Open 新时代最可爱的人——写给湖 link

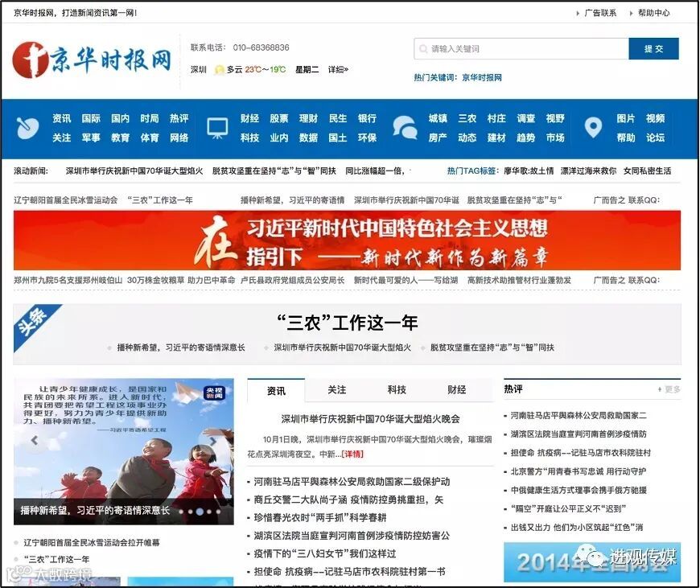click(x=406, y=281)
